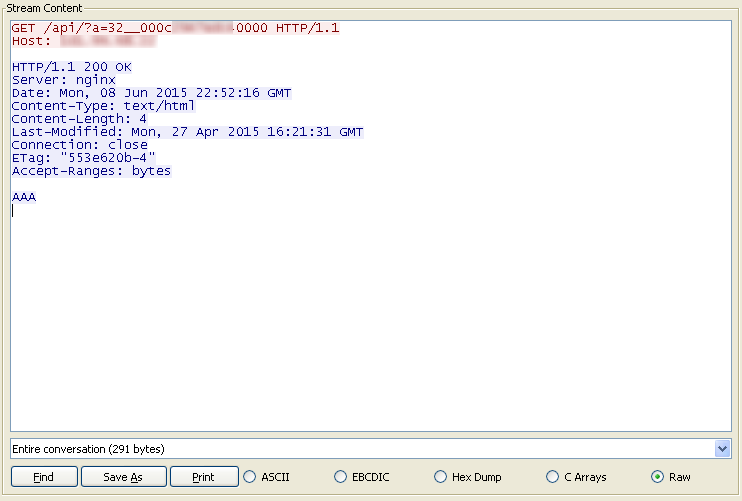Click the AAA response body text
The width and height of the screenshot is (742, 501).
pos(24,197)
